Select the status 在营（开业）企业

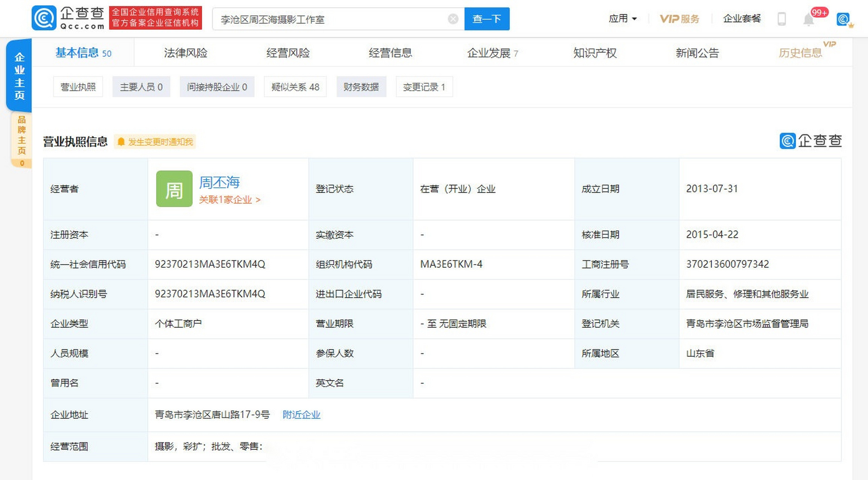pyautogui.click(x=458, y=189)
